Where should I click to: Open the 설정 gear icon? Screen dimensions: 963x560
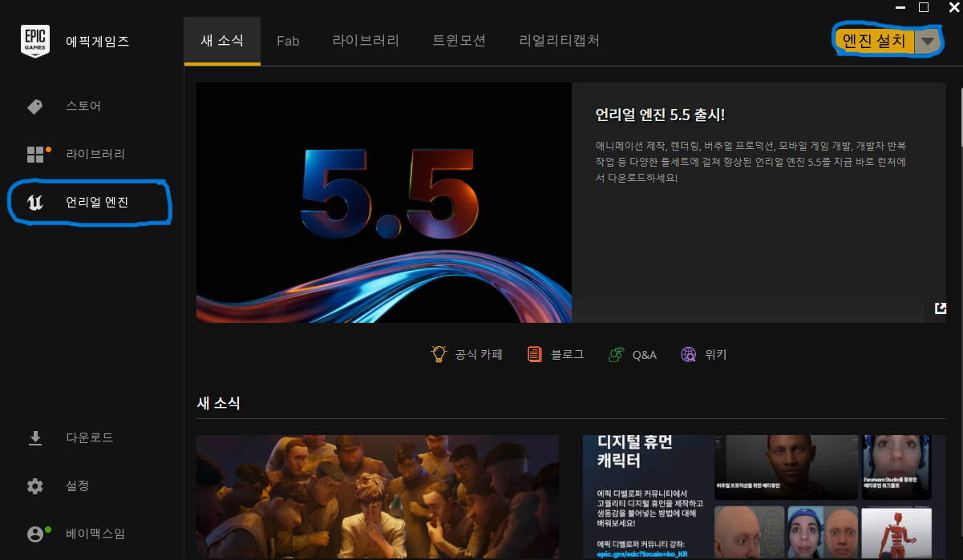point(35,486)
